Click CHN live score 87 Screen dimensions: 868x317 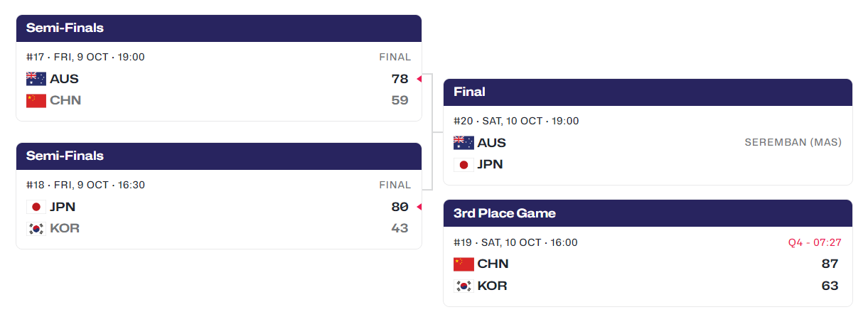[830, 264]
